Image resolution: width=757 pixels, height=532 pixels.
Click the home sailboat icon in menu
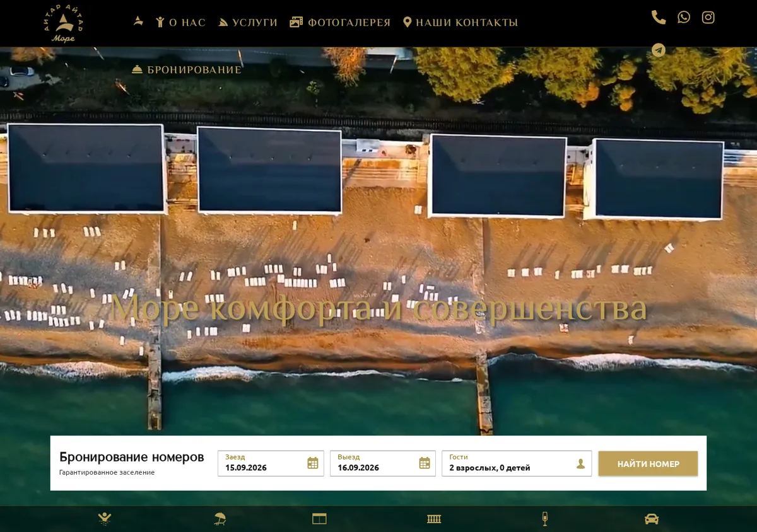tap(139, 21)
